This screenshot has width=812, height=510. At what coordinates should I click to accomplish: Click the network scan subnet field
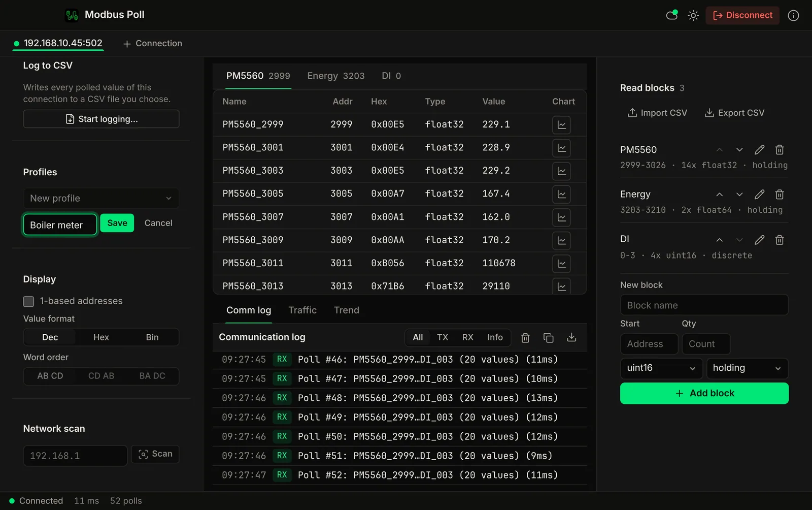(75, 456)
